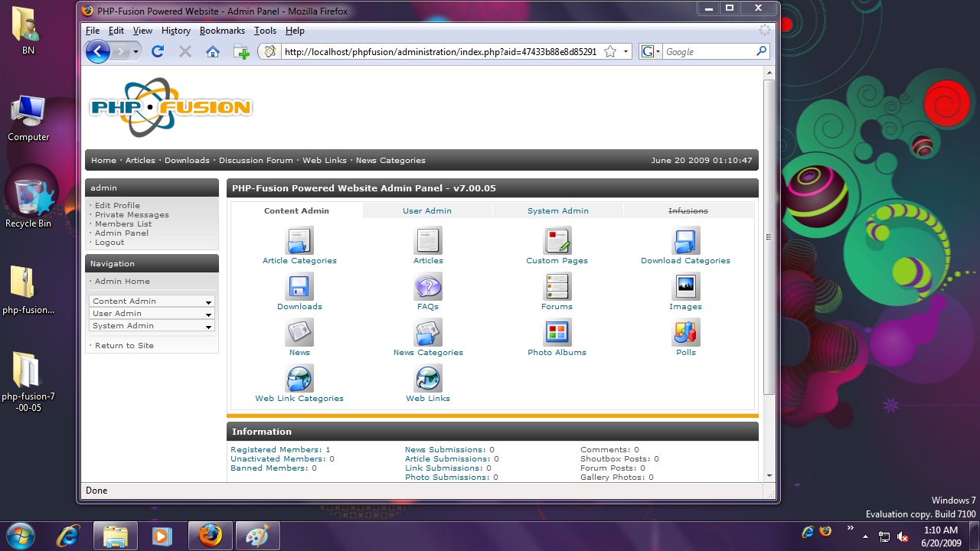The image size is (980, 551).
Task: Click the Web Links globe icon
Action: pyautogui.click(x=428, y=379)
